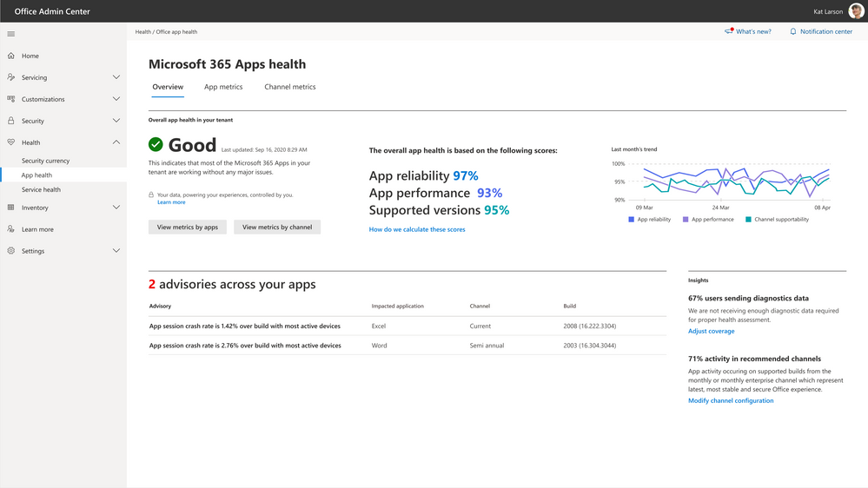Switch to the App metrics tab
868x488 pixels.
pos(223,87)
